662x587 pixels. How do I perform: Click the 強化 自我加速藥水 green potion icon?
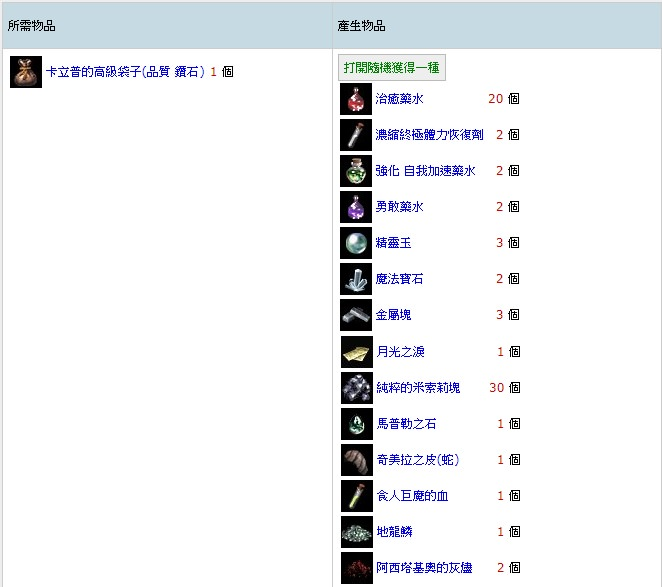[x=356, y=171]
